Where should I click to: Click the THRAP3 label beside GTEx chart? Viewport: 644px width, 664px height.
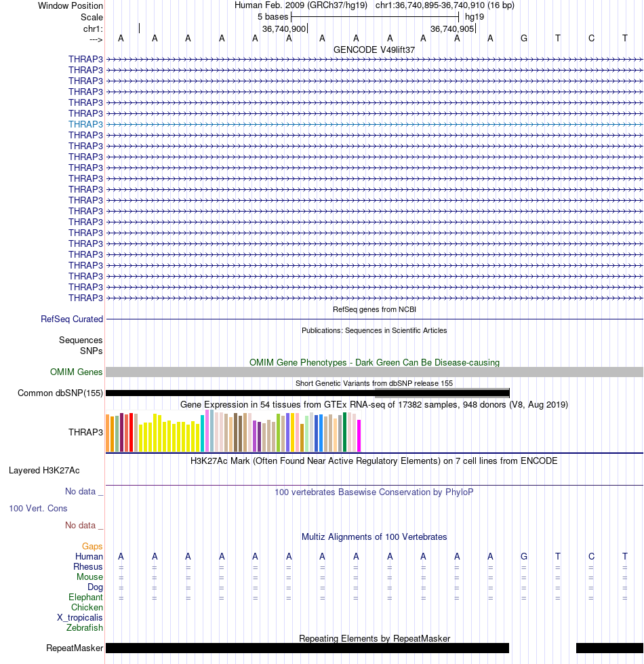[x=85, y=432]
